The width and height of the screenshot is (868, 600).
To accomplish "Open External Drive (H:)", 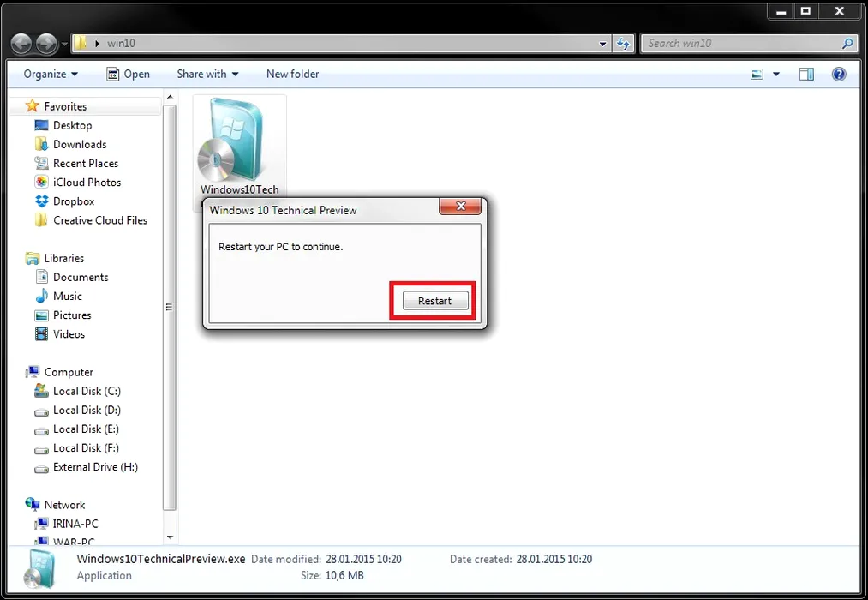I will click(x=95, y=467).
